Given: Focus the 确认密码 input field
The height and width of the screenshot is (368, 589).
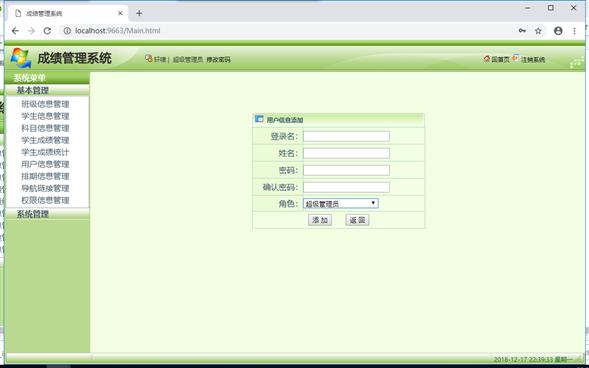Looking at the screenshot, I should point(346,187).
